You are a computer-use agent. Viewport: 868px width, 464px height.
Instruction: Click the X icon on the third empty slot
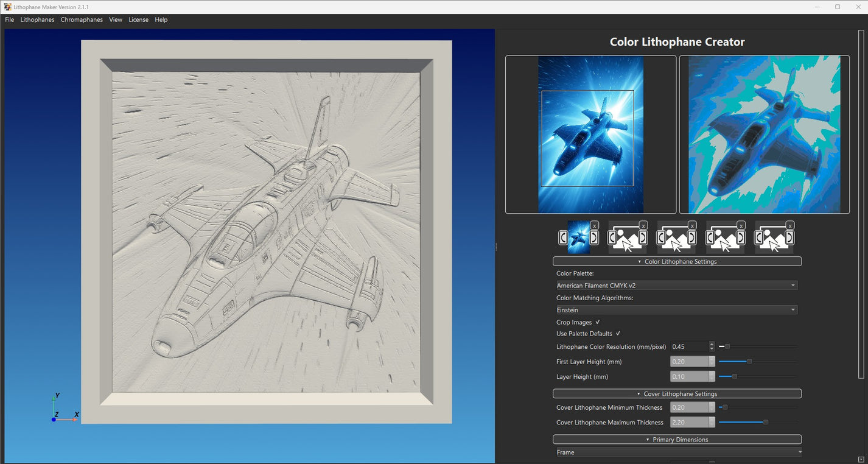[692, 225]
